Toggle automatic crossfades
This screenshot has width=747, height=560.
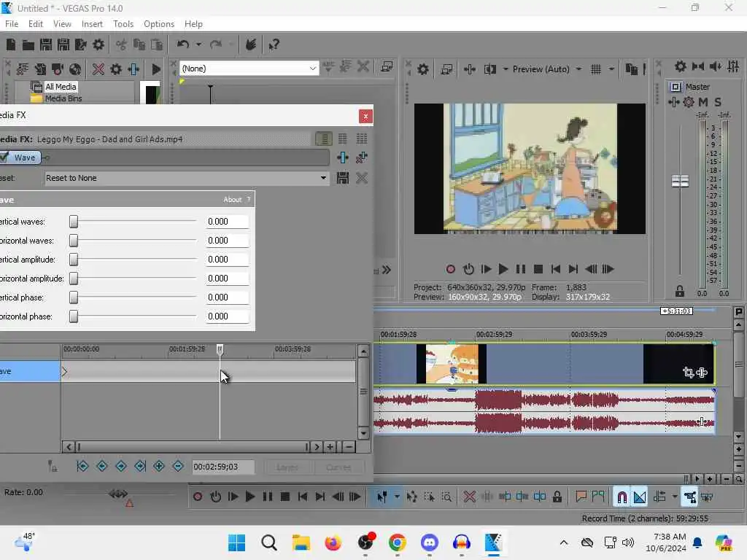coord(640,497)
